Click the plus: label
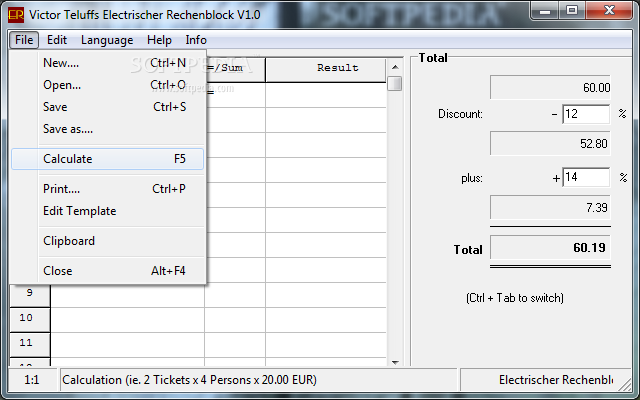The height and width of the screenshot is (400, 640). pos(472,178)
